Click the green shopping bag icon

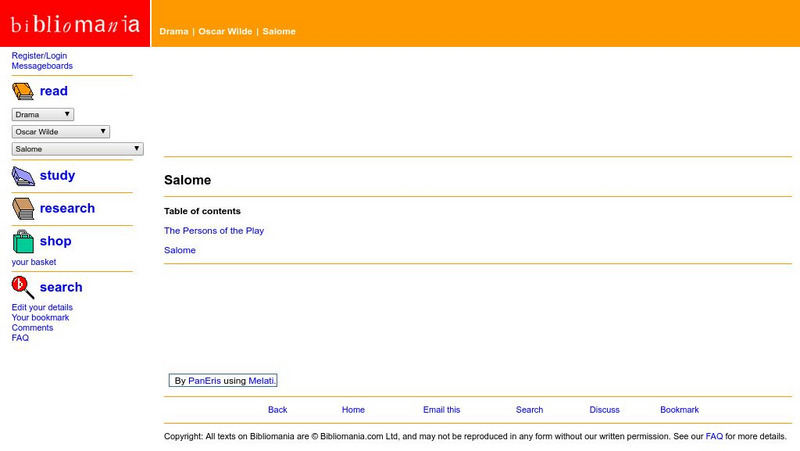point(23,241)
